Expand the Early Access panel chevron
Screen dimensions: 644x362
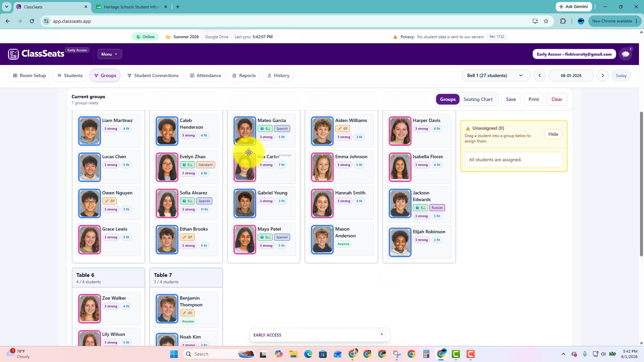tap(381, 335)
